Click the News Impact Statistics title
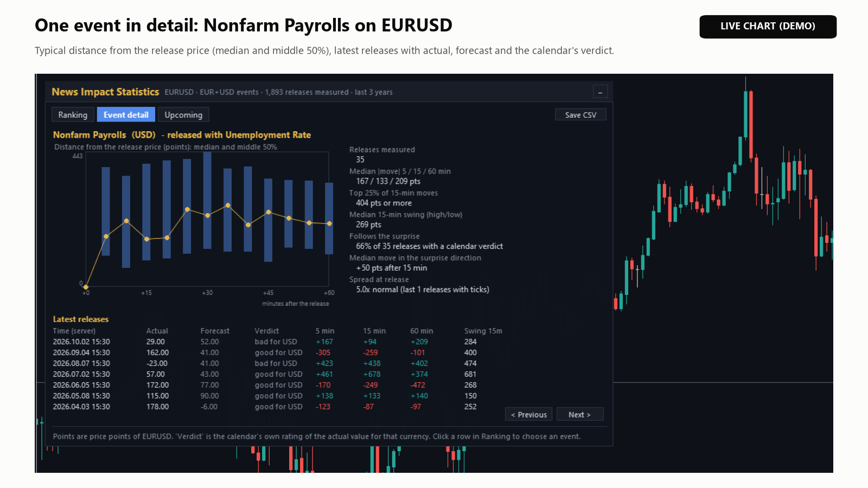Image resolution: width=868 pixels, height=488 pixels. point(105,92)
